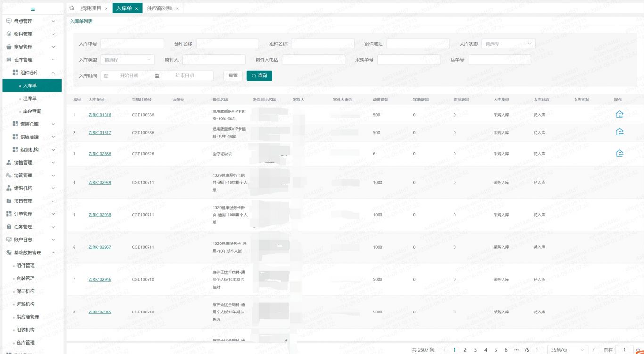This screenshot has height=354, width=644.
Task: Click the stock-in action icon for ZJRK101316
Action: click(x=619, y=115)
